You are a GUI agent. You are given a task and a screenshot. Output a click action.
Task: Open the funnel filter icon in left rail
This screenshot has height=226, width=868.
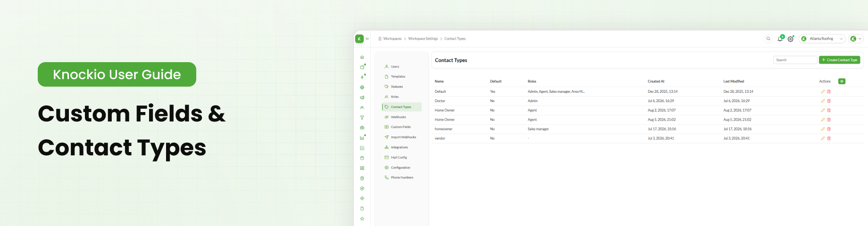pos(362,118)
